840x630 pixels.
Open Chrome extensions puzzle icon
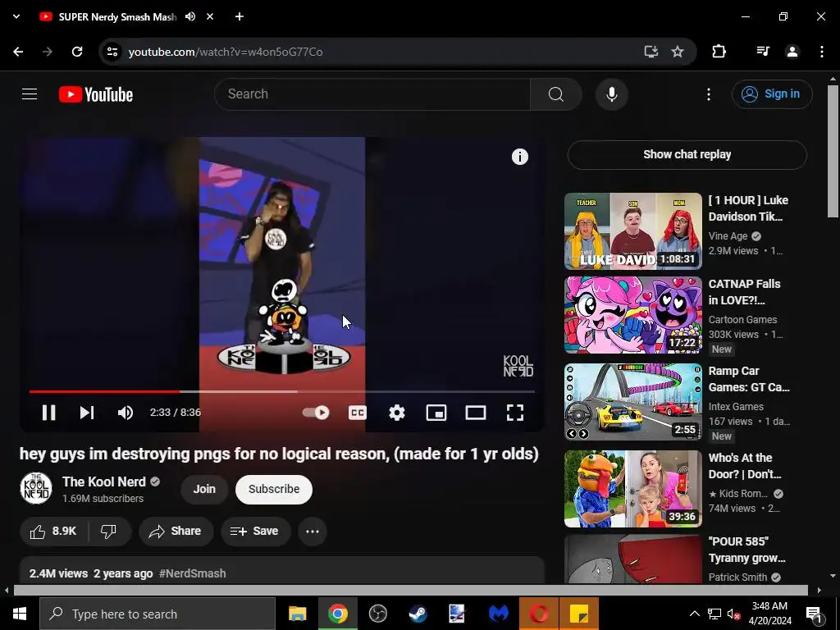click(x=719, y=52)
